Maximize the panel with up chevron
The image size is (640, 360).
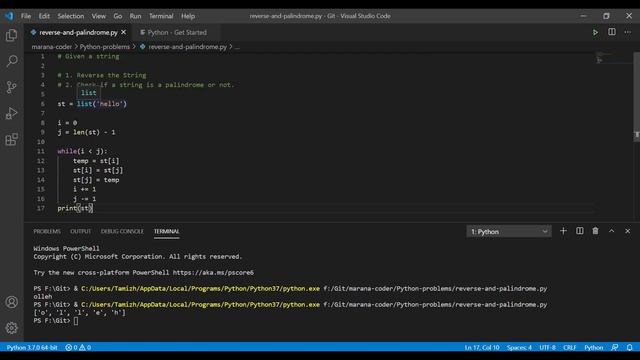(611, 231)
